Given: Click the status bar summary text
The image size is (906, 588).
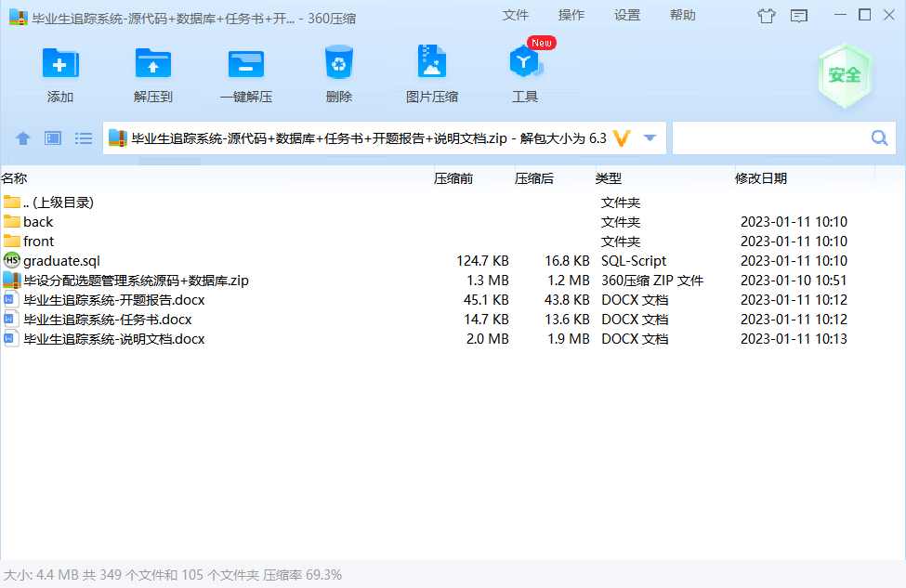Looking at the screenshot, I should point(173,575).
